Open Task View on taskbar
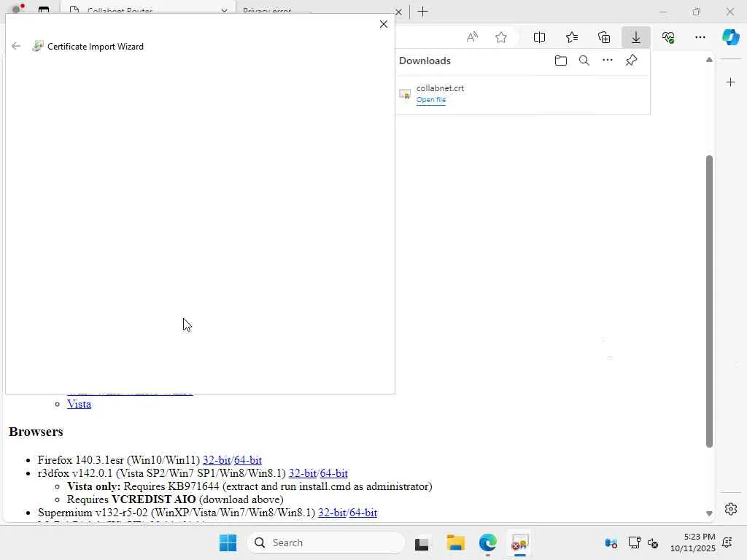The height and width of the screenshot is (560, 747). (422, 543)
